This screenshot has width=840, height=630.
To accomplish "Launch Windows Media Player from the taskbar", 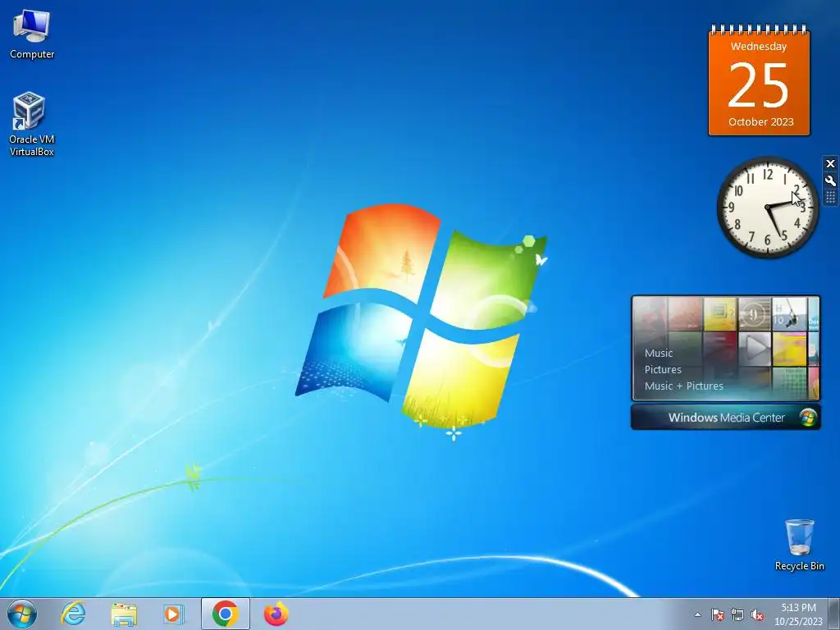I will (173, 614).
